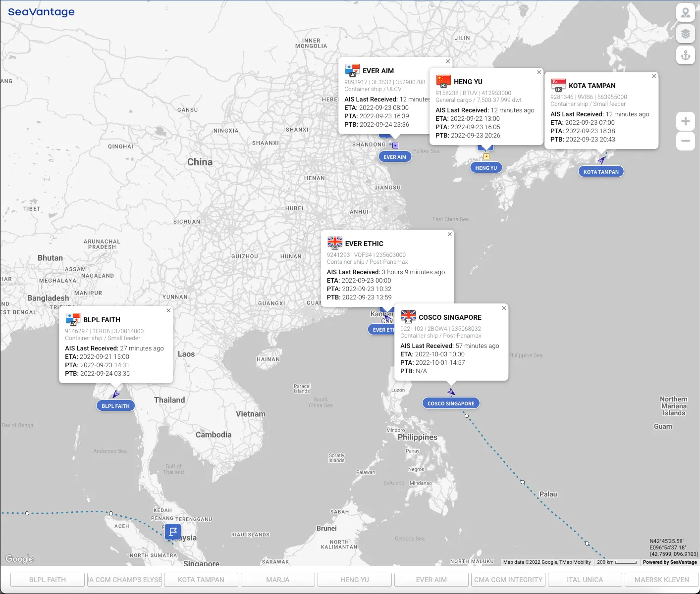The height and width of the screenshot is (594, 700).
Task: Switch to the BLPL FAITH bottom tab
Action: point(48,580)
